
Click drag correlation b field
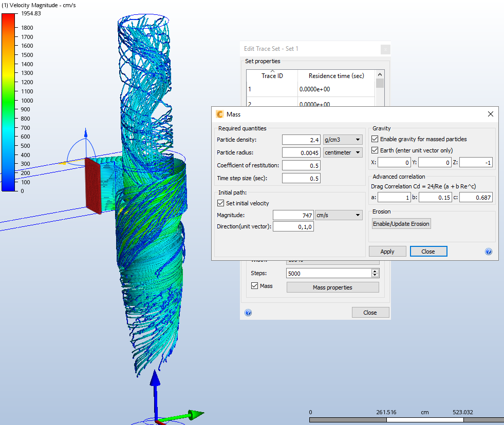(x=435, y=198)
